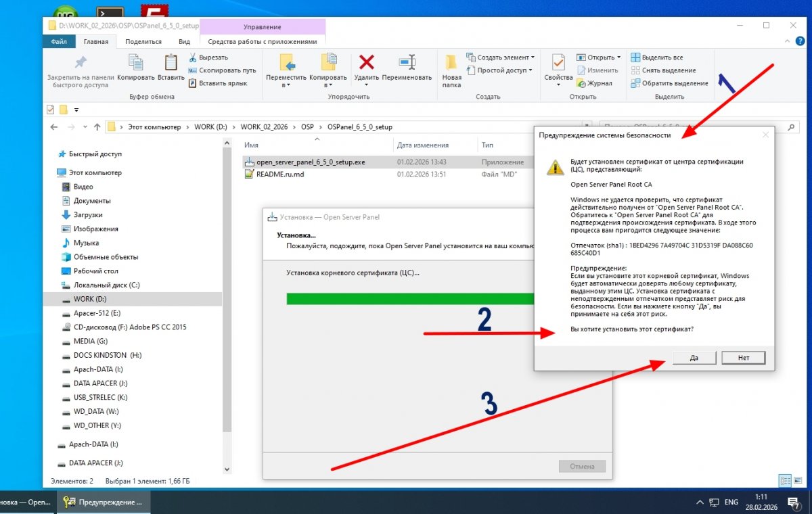Click the Да button in security warning

[694, 358]
